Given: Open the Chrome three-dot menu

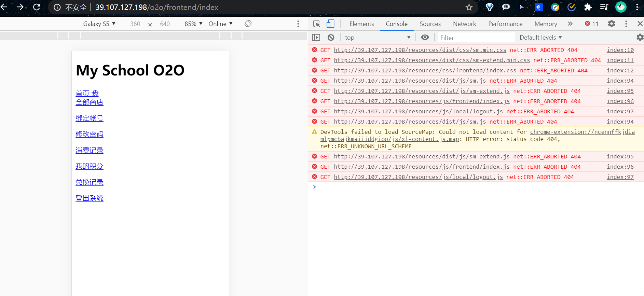Looking at the screenshot, I should [x=637, y=7].
